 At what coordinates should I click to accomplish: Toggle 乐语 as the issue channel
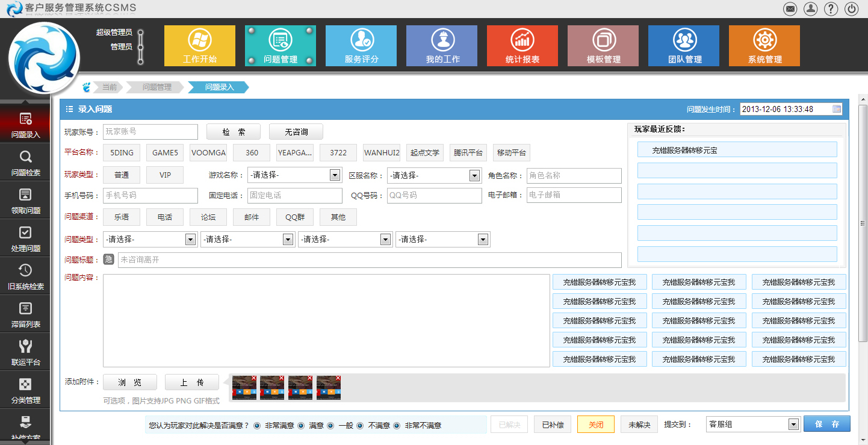[x=122, y=217]
